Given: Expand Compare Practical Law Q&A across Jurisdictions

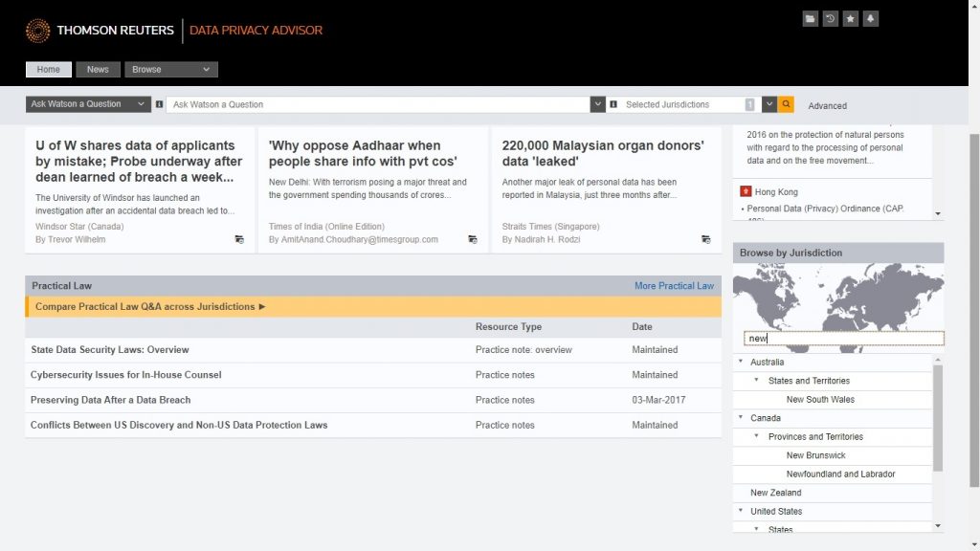Looking at the screenshot, I should click(x=150, y=307).
